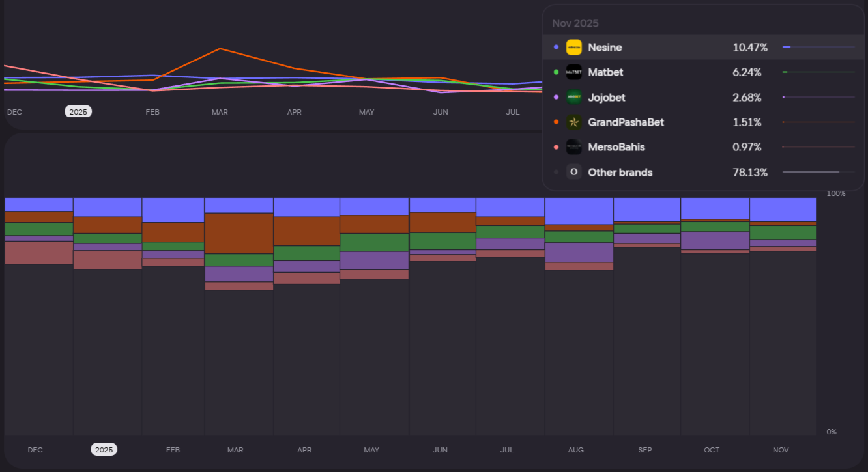Click the purple dot beside Nesine
Viewport: 868px width, 472px height.
(x=556, y=48)
